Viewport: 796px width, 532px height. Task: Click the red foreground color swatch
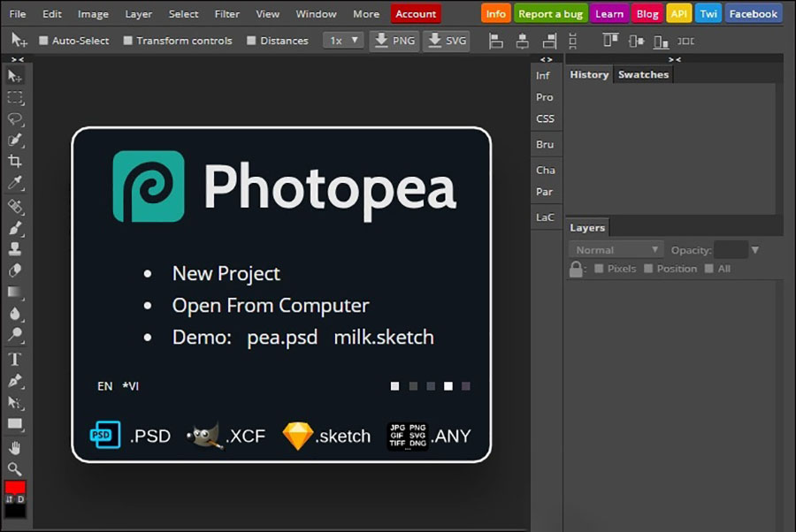(15, 487)
